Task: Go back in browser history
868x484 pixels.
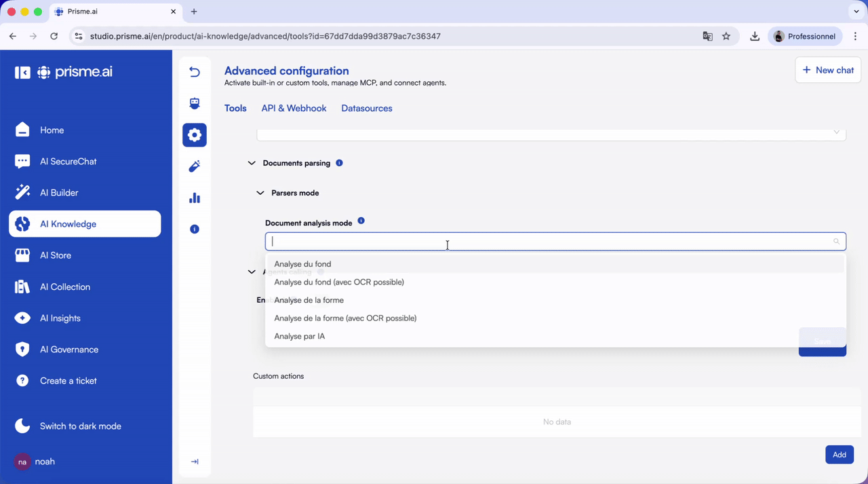Action: tap(13, 36)
